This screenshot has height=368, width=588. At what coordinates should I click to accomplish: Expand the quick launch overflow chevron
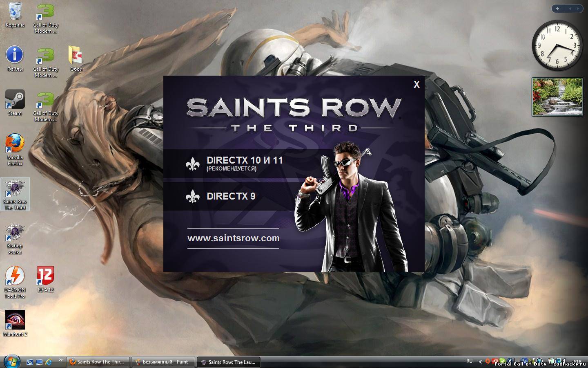(x=61, y=360)
